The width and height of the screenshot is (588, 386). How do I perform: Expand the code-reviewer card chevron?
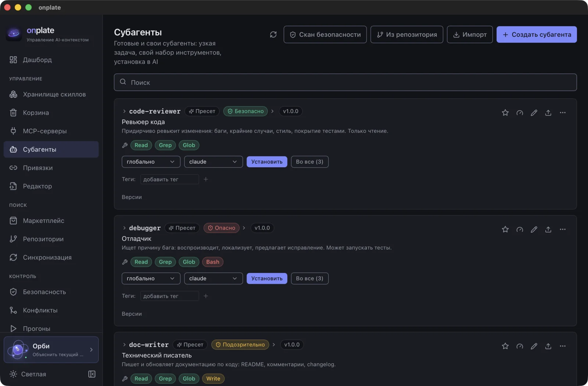pyautogui.click(x=124, y=111)
